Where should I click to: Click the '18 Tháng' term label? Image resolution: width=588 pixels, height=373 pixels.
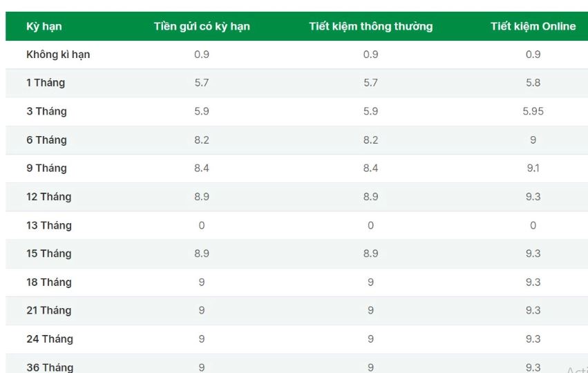[49, 283]
